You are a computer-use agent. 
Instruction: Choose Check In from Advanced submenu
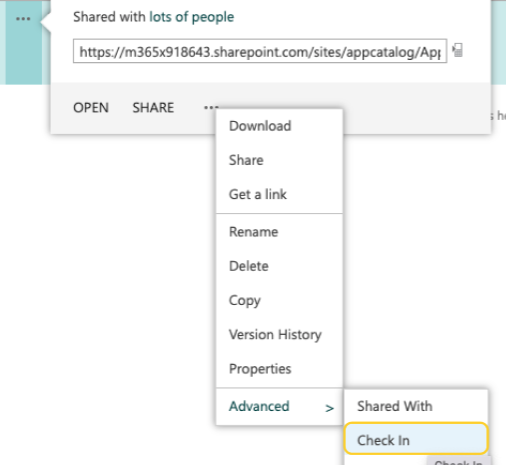pyautogui.click(x=416, y=439)
